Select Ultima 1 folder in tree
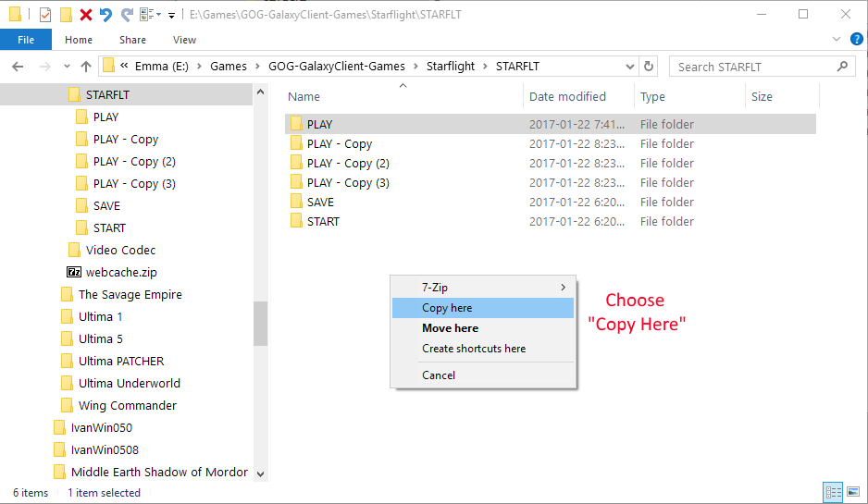868x504 pixels. point(100,316)
